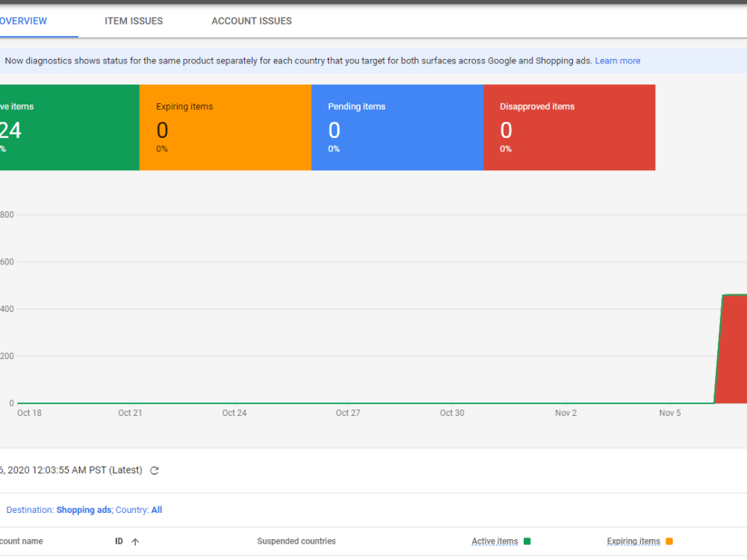Screen dimensions: 747x560
Task: Click the Oct 18 chart axis label
Action: (30, 414)
